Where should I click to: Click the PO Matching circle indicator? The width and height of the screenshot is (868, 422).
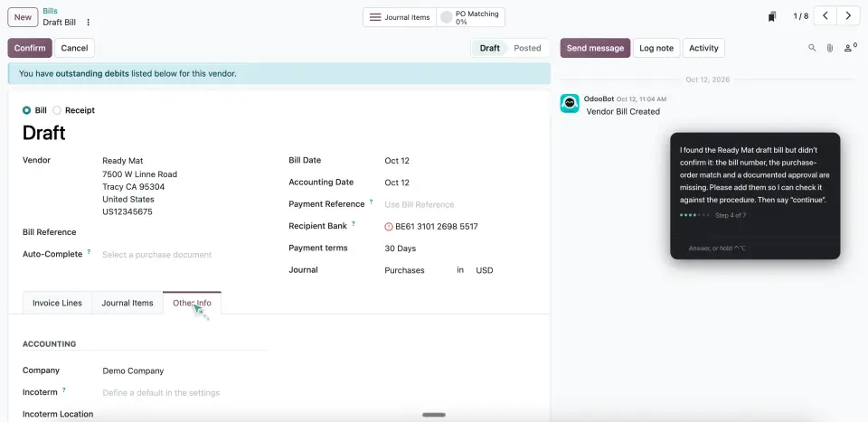point(446,17)
